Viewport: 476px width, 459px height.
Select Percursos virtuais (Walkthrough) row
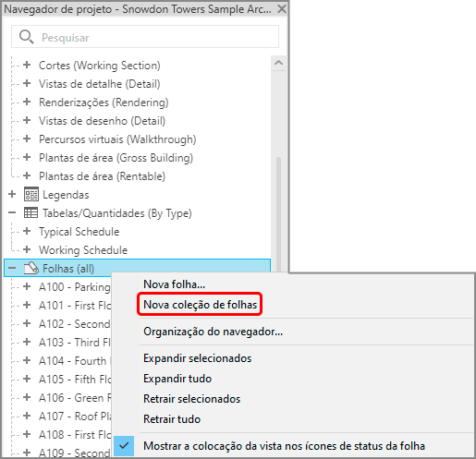click(x=117, y=139)
